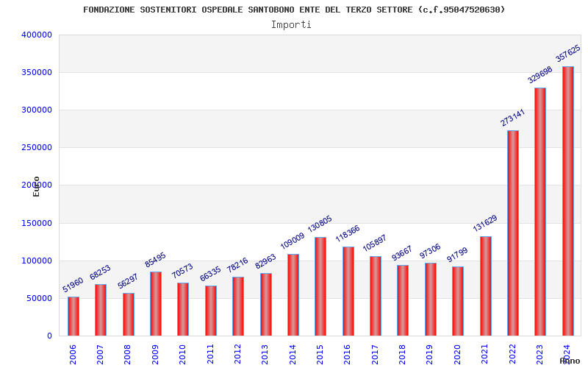Viewport: 588px width, 368px height.
Task: Click the bar for 2019
Action: click(431, 300)
